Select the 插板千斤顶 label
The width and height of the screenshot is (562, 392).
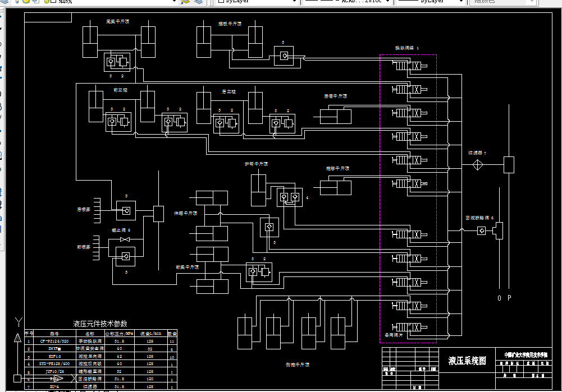pos(230,24)
